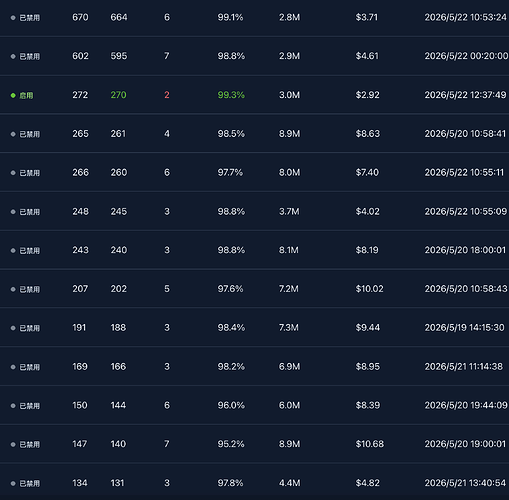
Task: Click the green 启用 status badge
Action: pos(22,95)
